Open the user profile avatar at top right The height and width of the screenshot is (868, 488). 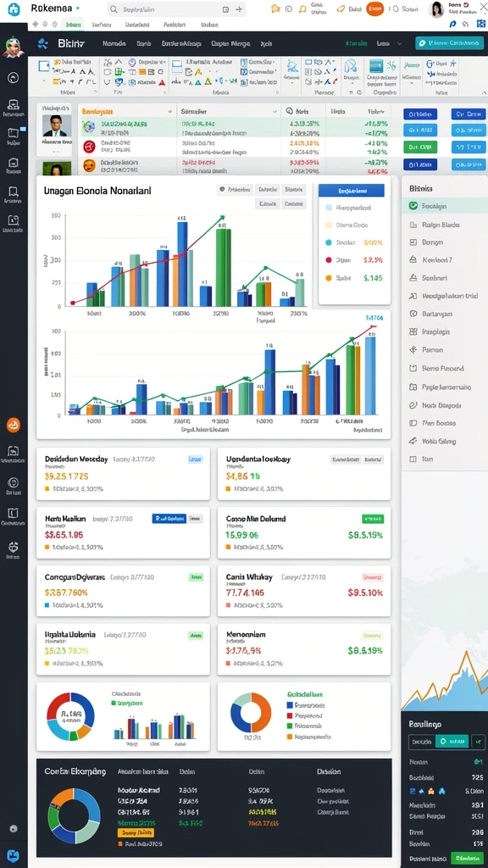coord(436,9)
